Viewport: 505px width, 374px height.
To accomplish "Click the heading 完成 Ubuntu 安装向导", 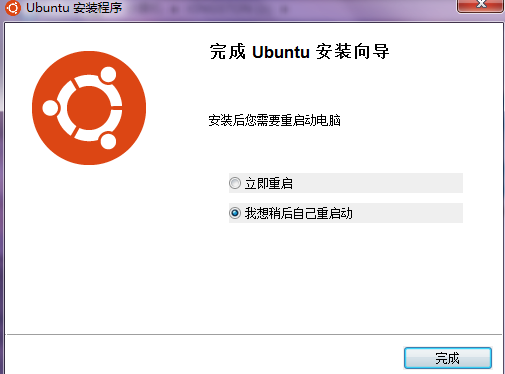I will coord(299,52).
